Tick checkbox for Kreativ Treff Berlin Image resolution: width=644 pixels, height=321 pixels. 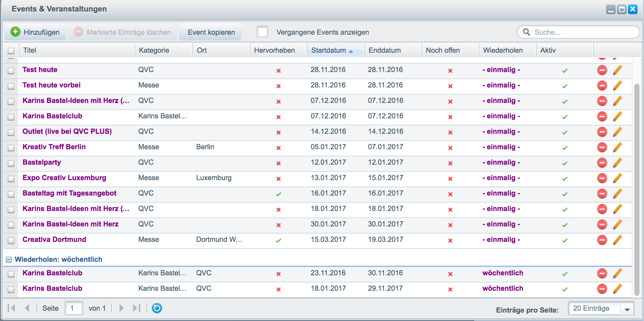pos(11,148)
